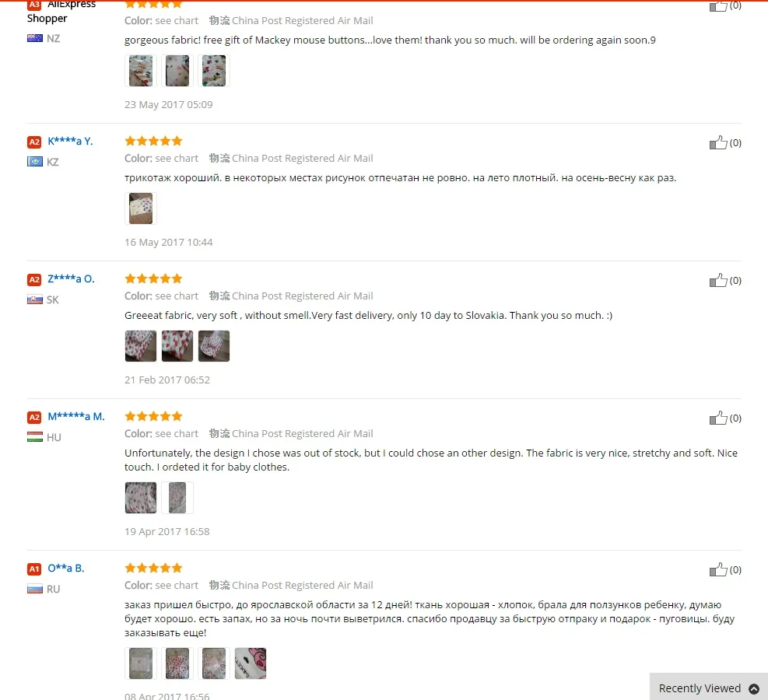
Task: Click the A2 level badge beside K****a Y.
Action: tap(33, 142)
